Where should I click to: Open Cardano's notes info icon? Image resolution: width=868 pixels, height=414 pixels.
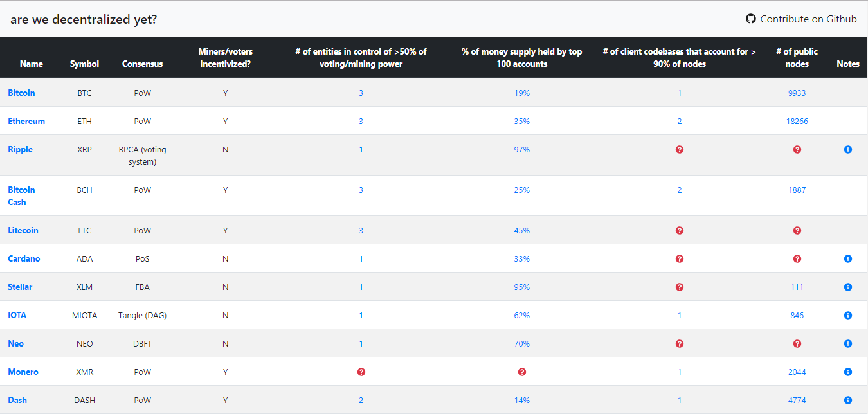[847, 258]
